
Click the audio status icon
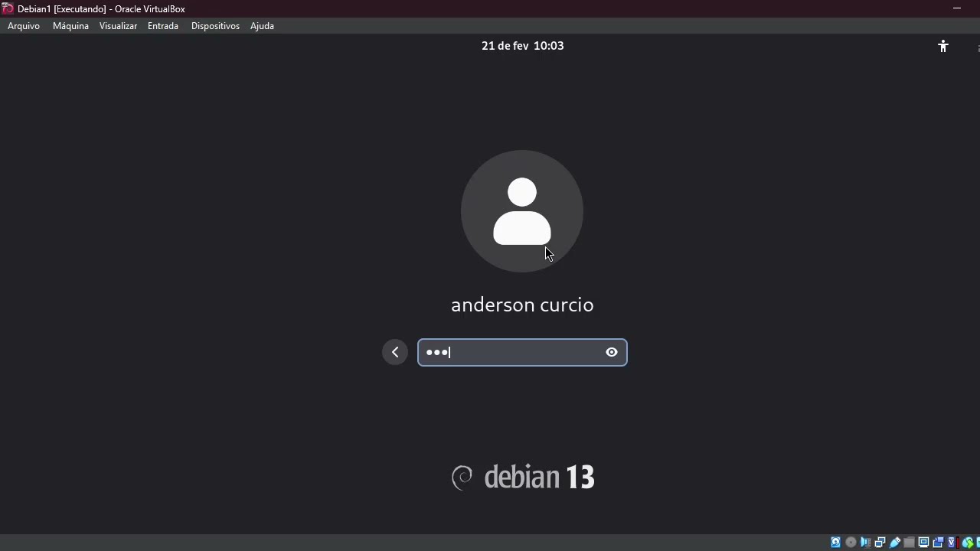[x=865, y=543]
